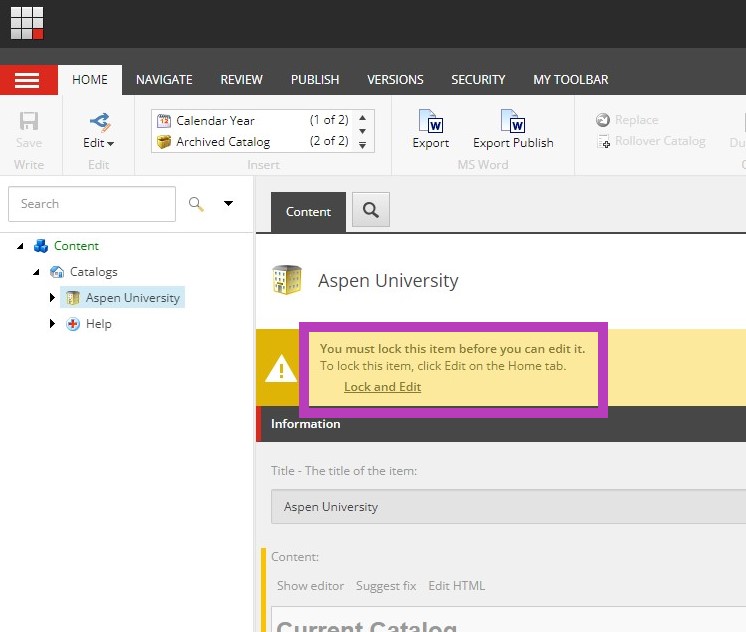Collapse the Catalogs tree node
The height and width of the screenshot is (632, 746).
pyautogui.click(x=37, y=272)
